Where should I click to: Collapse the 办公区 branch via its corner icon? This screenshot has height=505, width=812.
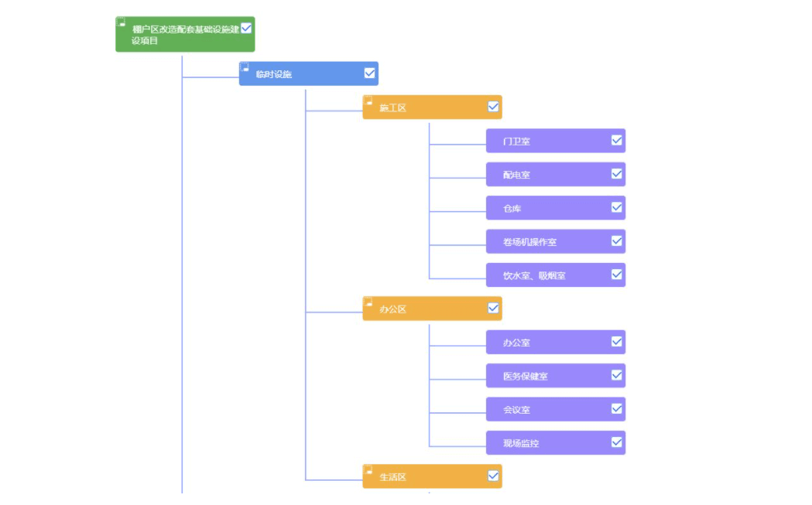click(x=368, y=302)
